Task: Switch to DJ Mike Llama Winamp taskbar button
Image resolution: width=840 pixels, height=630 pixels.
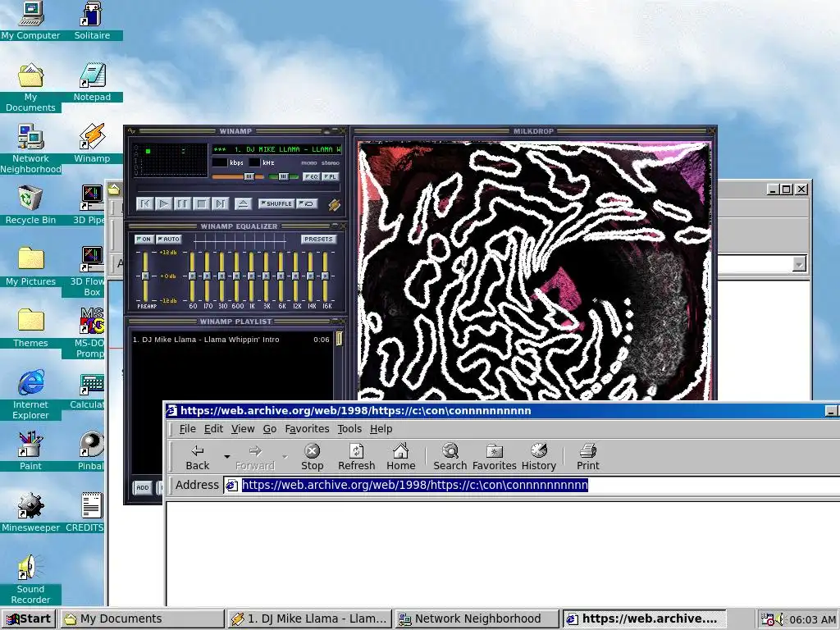Action: tap(309, 619)
